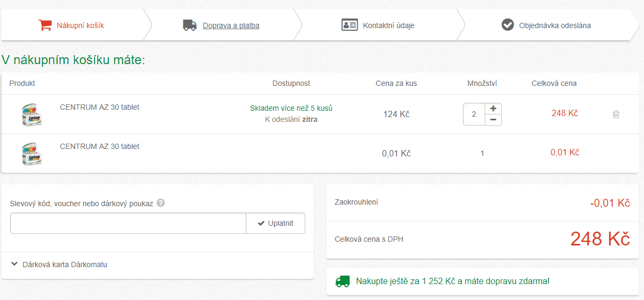This screenshot has width=644, height=300.
Task: Open the second CENTRUM AZ 30 tablet link
Action: (x=99, y=146)
